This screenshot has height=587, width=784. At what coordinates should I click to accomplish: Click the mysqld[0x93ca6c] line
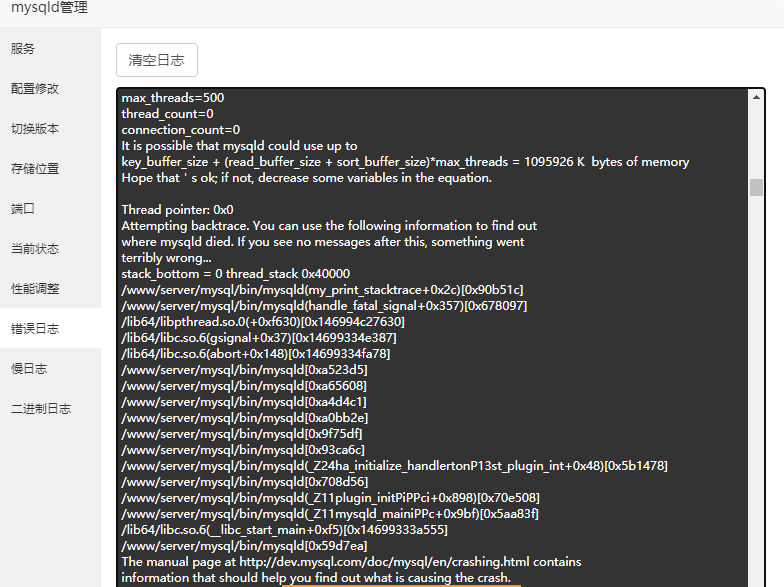pos(243,450)
